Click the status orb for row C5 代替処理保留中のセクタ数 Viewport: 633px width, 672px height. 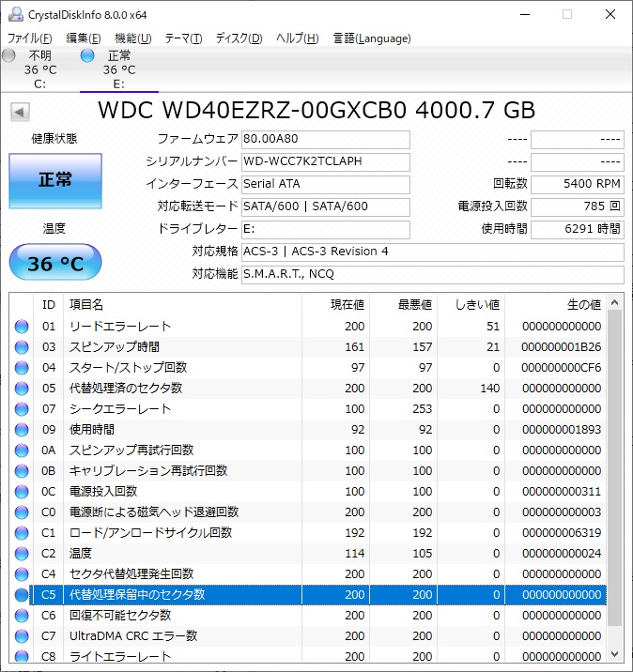click(22, 595)
